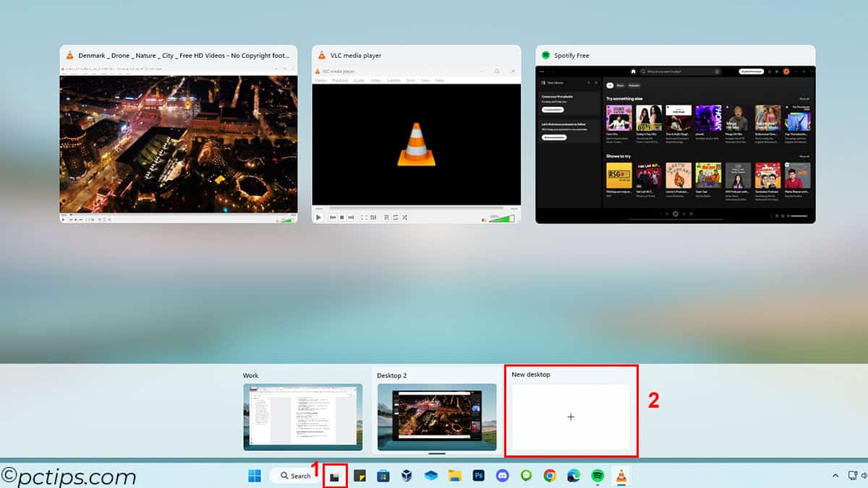Switch to the Spotify Free window
Viewport: 868px width, 488px height.
675,143
